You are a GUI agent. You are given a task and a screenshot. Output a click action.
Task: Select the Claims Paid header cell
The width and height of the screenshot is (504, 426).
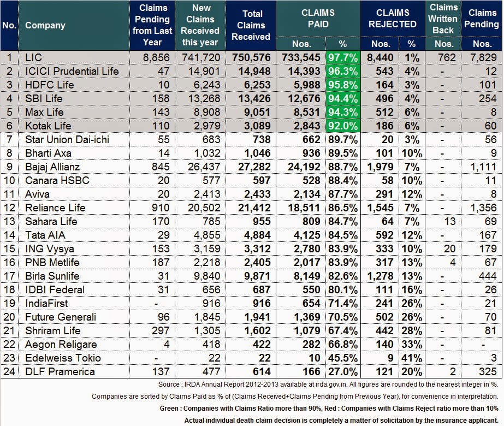coord(319,15)
